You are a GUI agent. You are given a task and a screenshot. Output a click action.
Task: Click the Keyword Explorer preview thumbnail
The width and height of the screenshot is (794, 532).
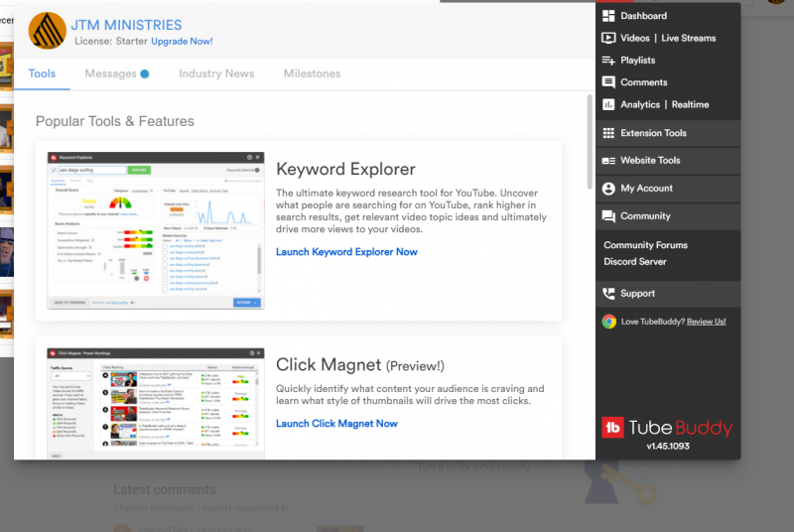pos(156,230)
